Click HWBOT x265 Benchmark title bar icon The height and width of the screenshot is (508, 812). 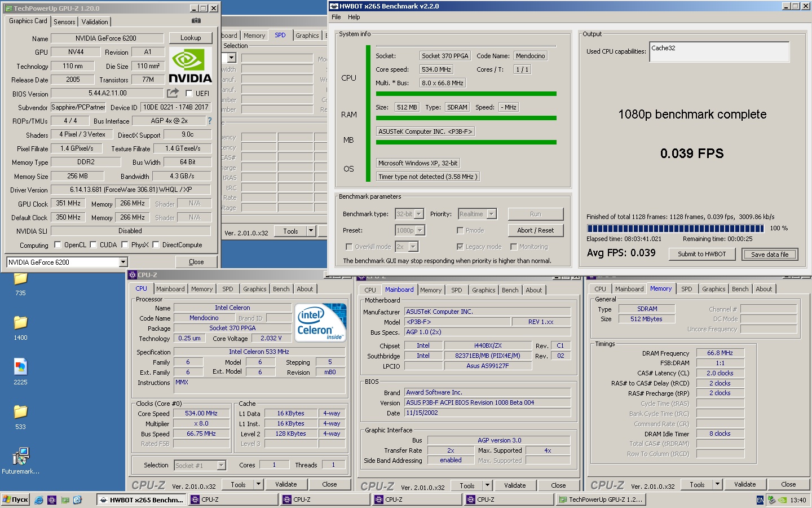(334, 6)
